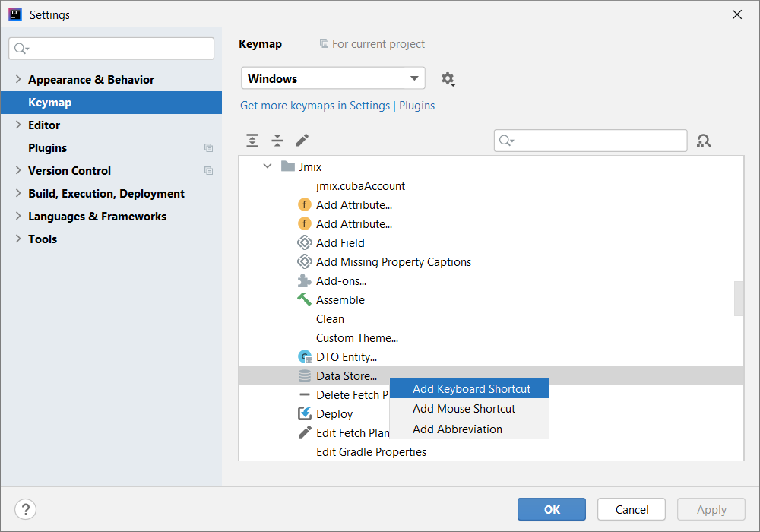Select the Custom Theme... action
760x532 pixels.
(357, 338)
